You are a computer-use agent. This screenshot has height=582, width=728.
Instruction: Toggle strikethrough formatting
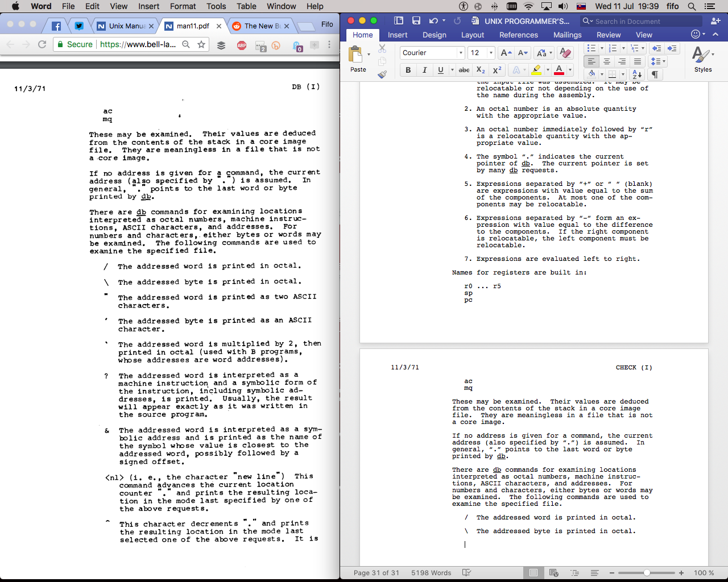464,70
